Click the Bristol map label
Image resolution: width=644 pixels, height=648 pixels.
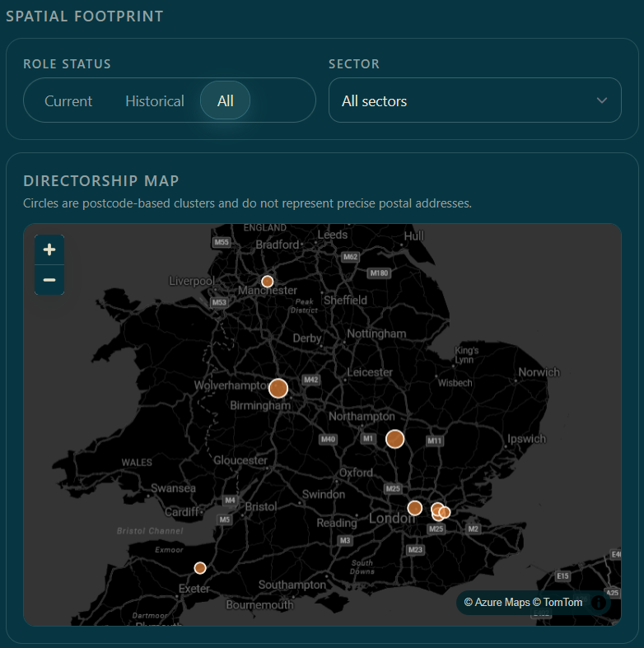261,506
